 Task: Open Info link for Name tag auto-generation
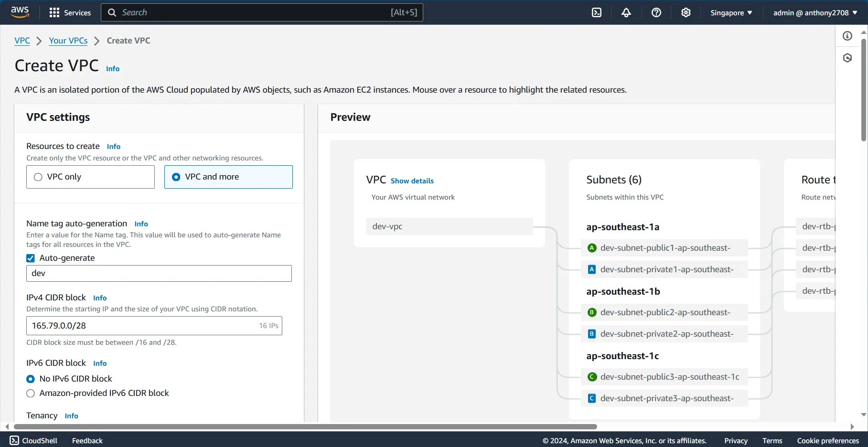[x=141, y=224]
